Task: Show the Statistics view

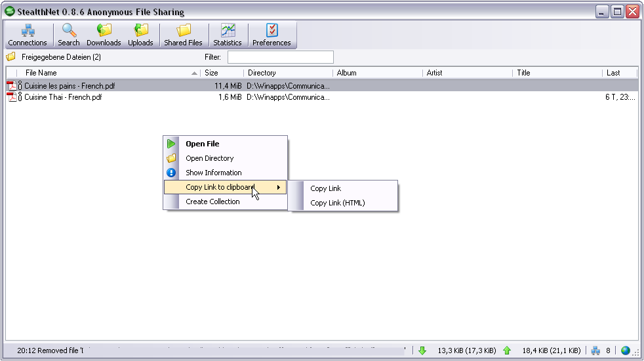Action: 227,35
